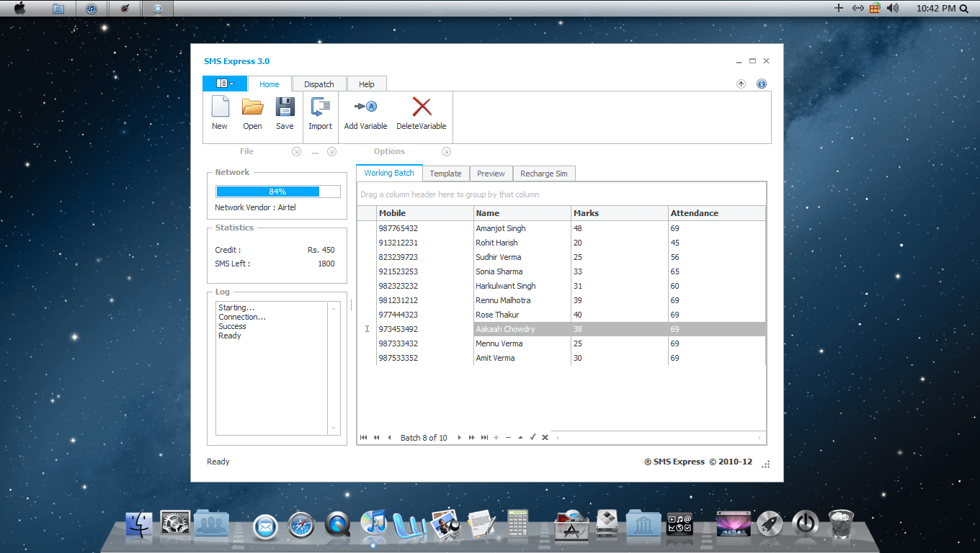Click the Add Variable icon
Image resolution: width=980 pixels, height=553 pixels.
[x=365, y=108]
